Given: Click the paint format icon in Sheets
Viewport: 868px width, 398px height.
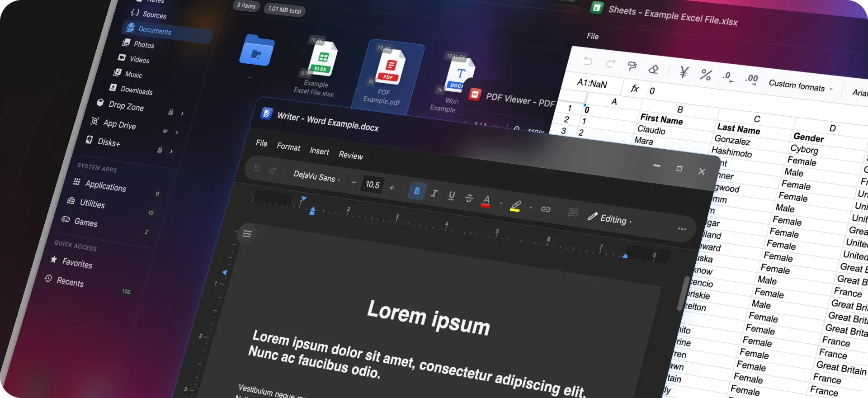Looking at the screenshot, I should 632,66.
